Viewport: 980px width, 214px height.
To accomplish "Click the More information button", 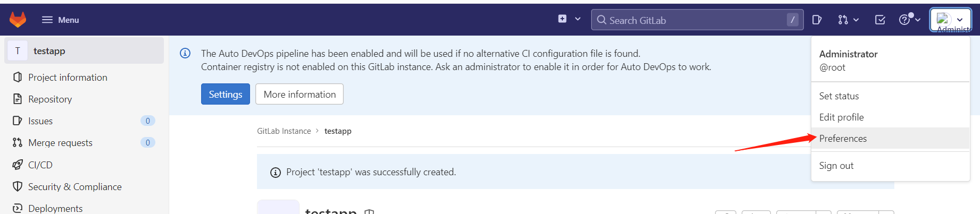I will tap(300, 94).
